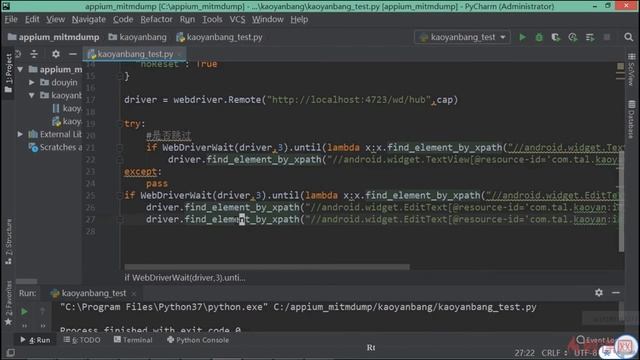Collapse the appium_m project root

tap(20, 69)
